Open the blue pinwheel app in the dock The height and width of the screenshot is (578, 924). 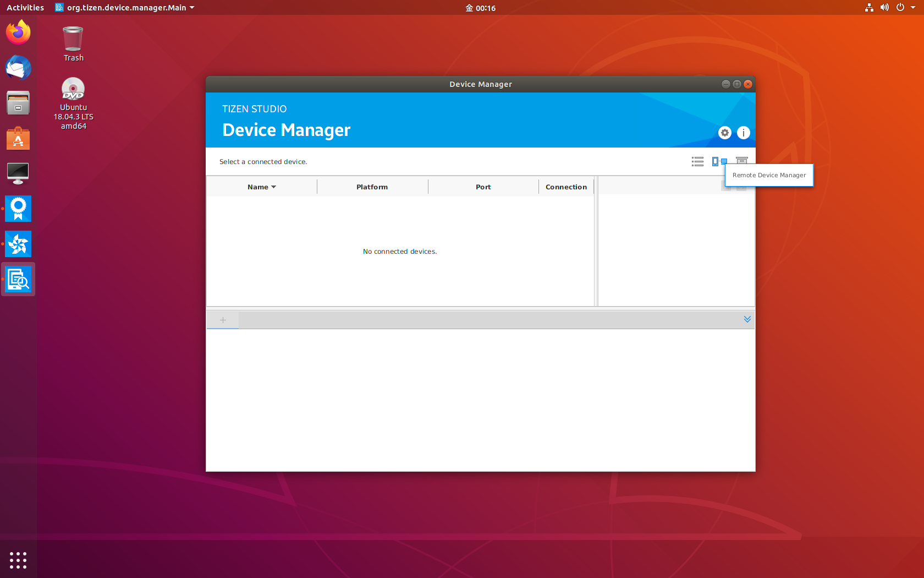[x=18, y=244]
